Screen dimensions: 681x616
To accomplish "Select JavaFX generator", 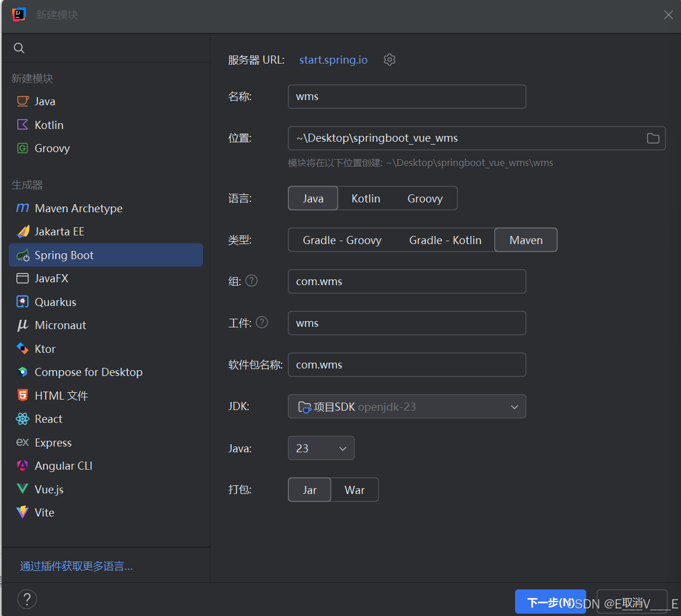I will (x=106, y=278).
